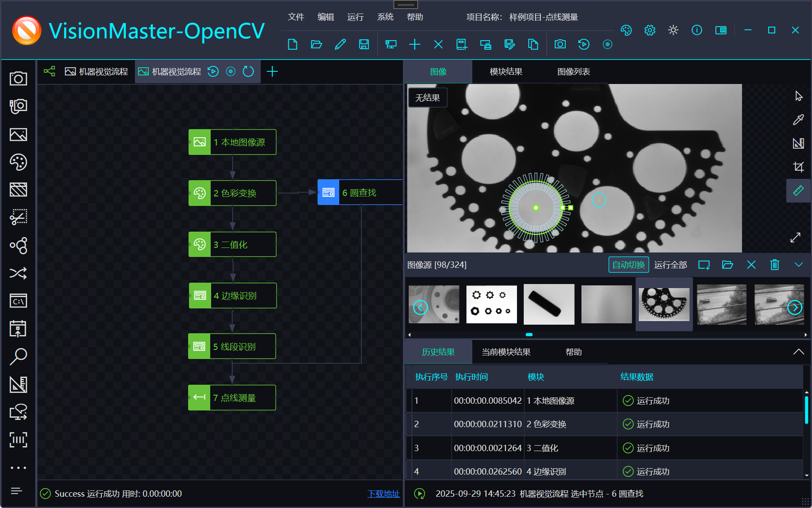Switch to the 模块结果 tab
The image size is (812, 508).
pyautogui.click(x=506, y=72)
